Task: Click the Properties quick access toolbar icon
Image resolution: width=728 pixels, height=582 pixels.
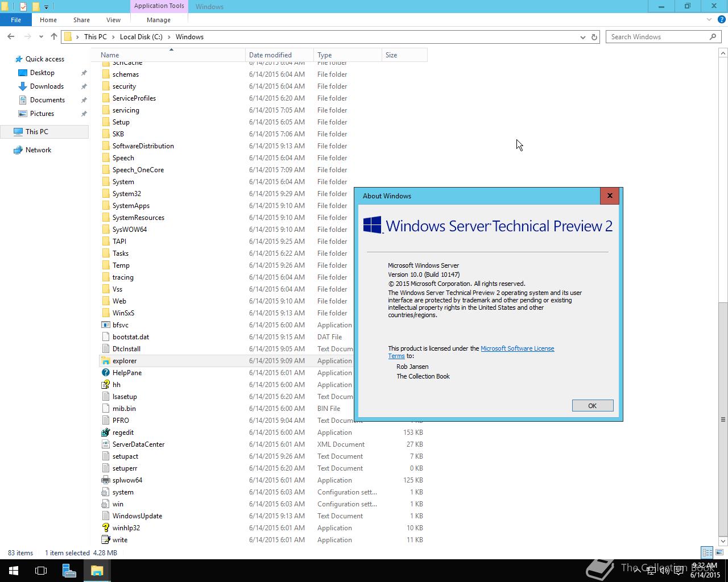Action: pos(23,7)
